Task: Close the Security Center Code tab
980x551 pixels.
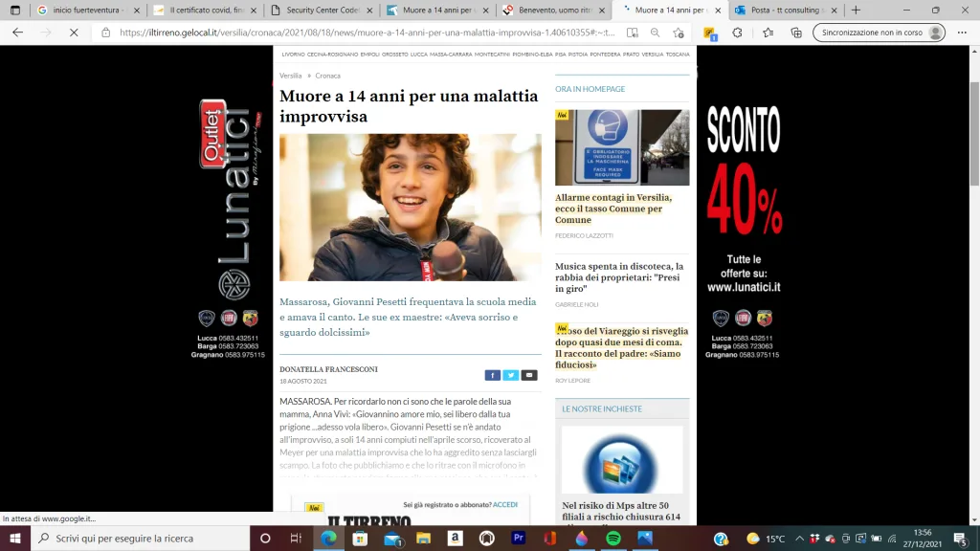Action: pos(369,10)
